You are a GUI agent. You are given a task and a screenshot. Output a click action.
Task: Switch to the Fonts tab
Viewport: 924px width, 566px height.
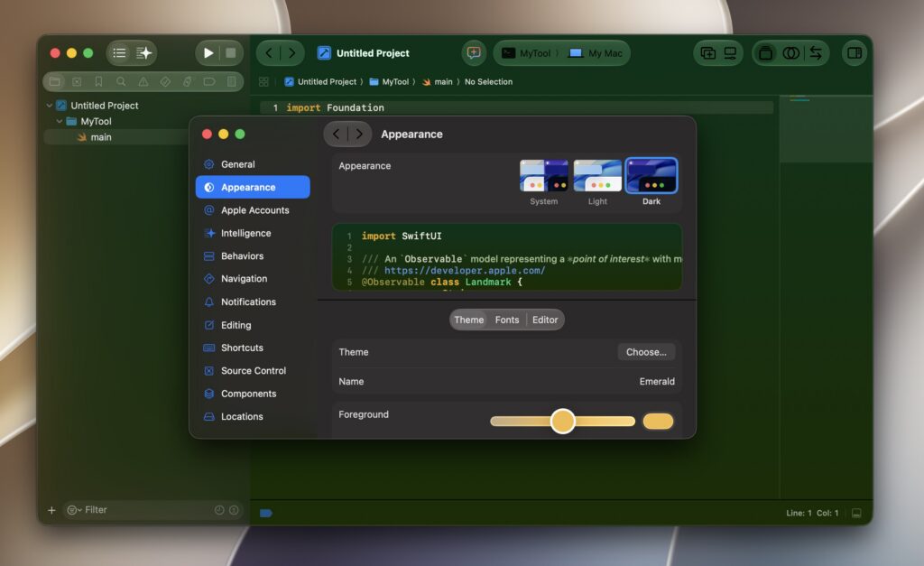click(507, 320)
